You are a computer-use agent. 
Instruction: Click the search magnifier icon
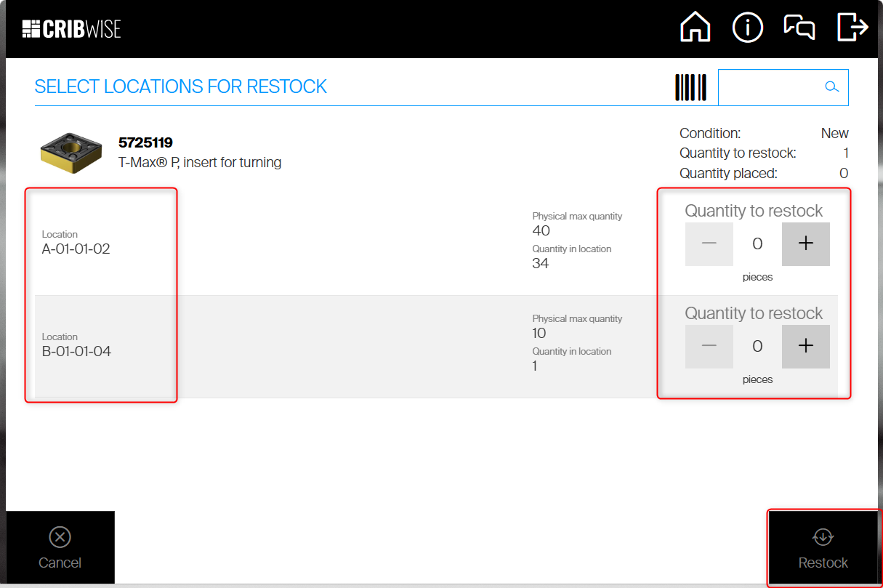point(832,87)
